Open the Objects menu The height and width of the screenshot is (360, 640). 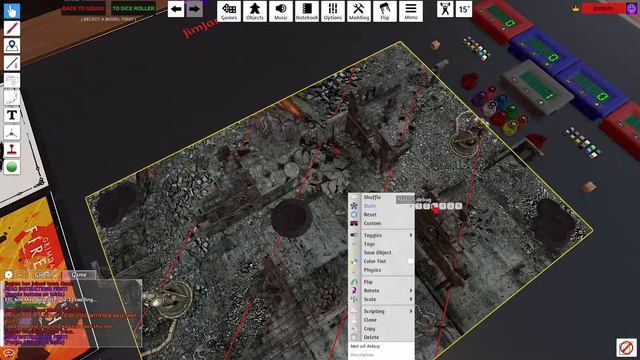(x=255, y=11)
